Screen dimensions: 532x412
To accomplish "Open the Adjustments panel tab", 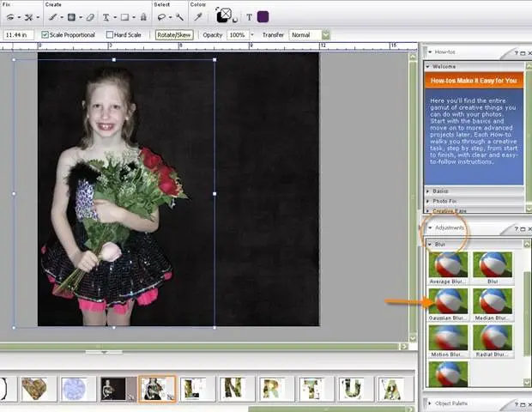I will (x=450, y=227).
